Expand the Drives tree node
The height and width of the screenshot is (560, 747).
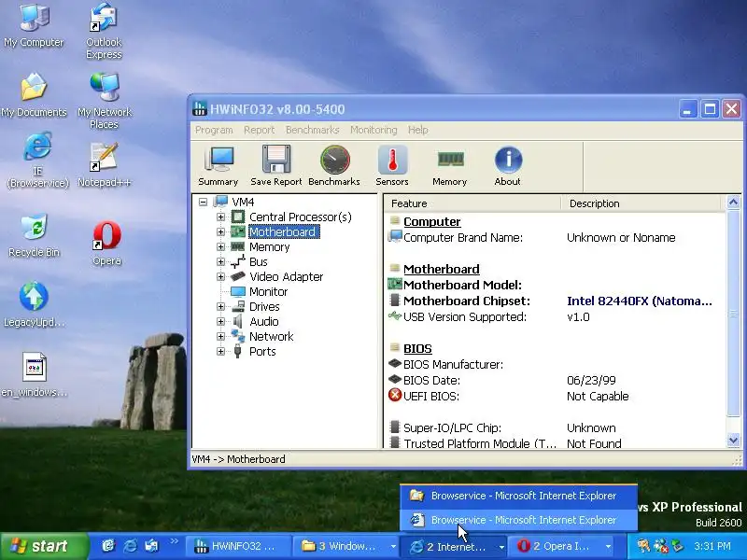[x=220, y=307]
